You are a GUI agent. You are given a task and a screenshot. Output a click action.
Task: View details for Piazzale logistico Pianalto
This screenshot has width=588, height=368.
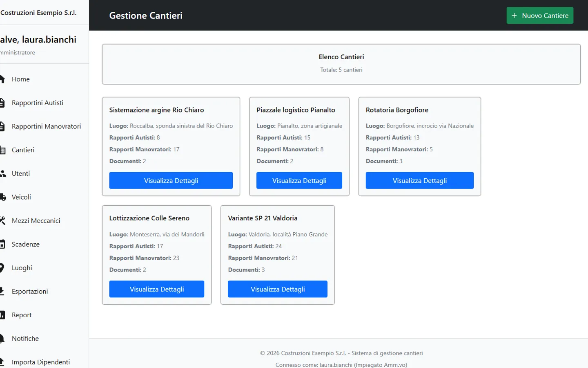click(299, 180)
